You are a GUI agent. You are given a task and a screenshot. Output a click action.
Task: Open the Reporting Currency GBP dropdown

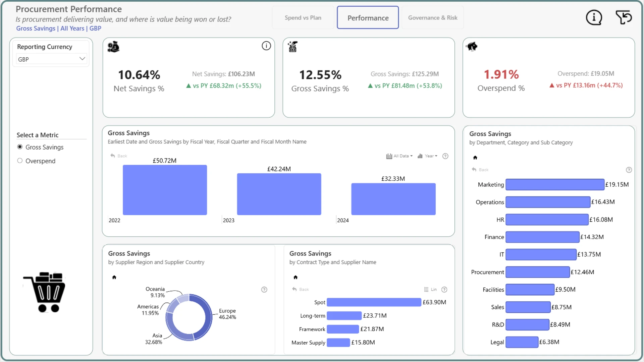(51, 59)
